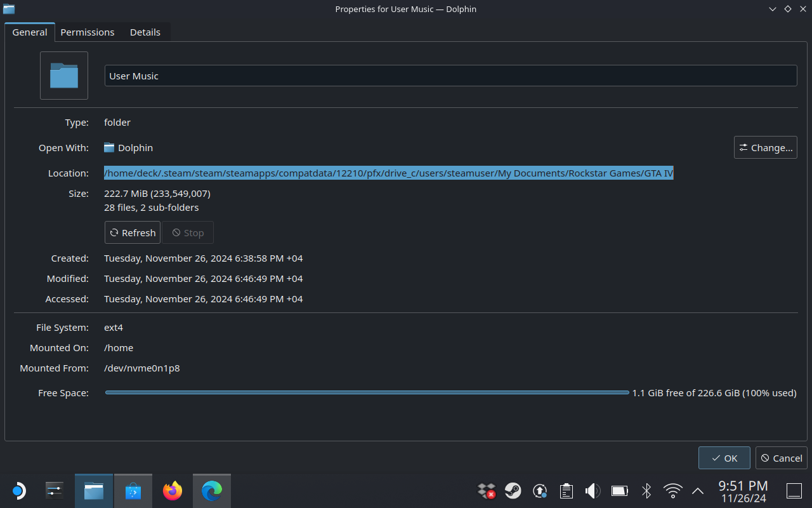Click the "File System:" label
Viewport: 812px width, 508px height.
(63, 328)
